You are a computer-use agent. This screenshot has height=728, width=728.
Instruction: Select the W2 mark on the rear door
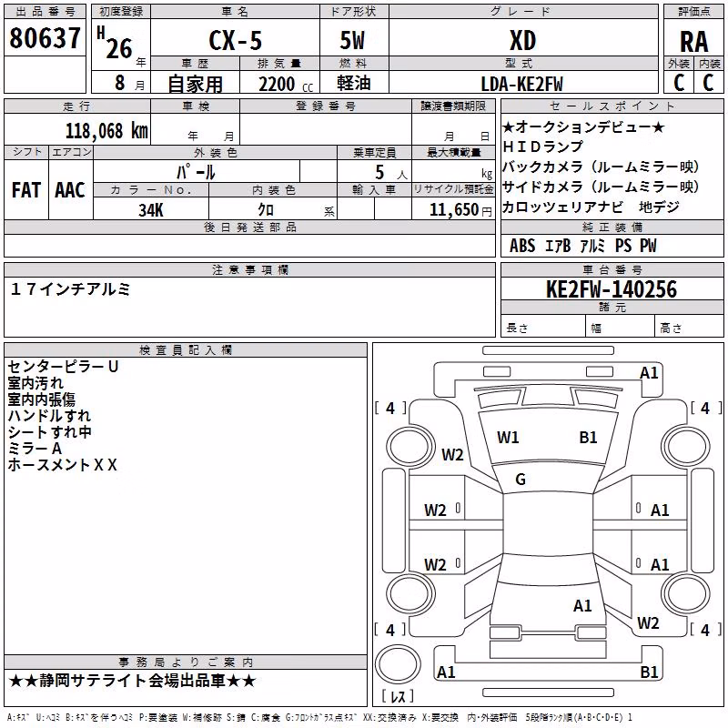tap(435, 564)
